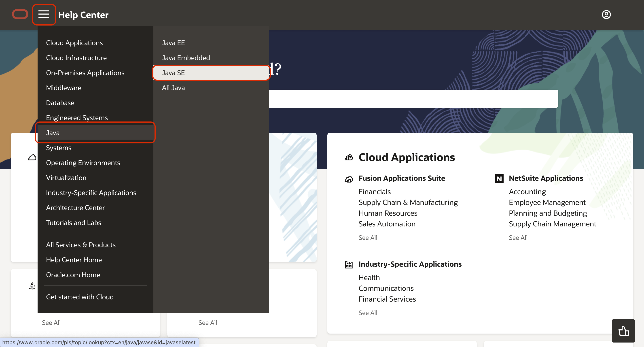The height and width of the screenshot is (347, 644).
Task: Open Get started with Cloud
Action: [80, 297]
